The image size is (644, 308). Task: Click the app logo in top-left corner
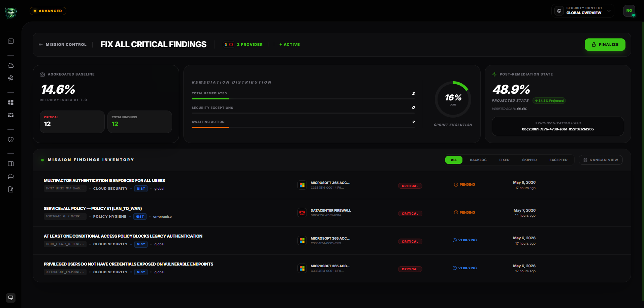coord(11,13)
